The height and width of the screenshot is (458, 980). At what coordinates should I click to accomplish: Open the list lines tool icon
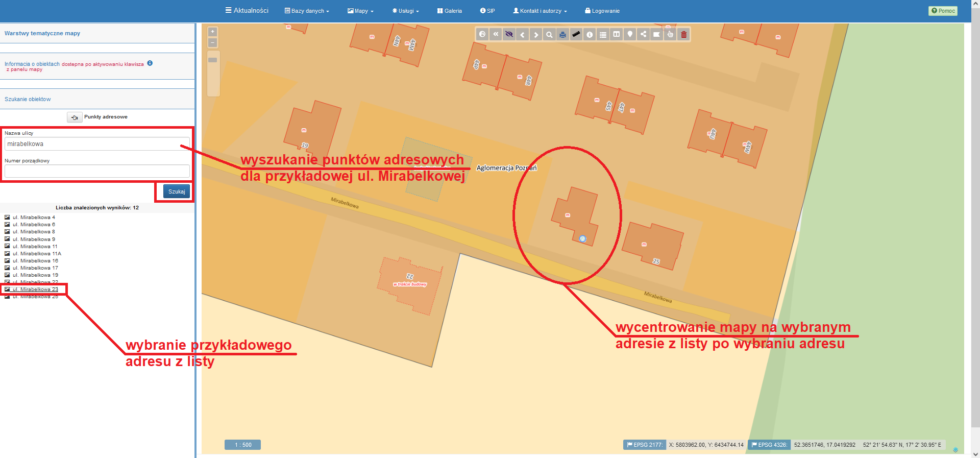[x=603, y=35]
